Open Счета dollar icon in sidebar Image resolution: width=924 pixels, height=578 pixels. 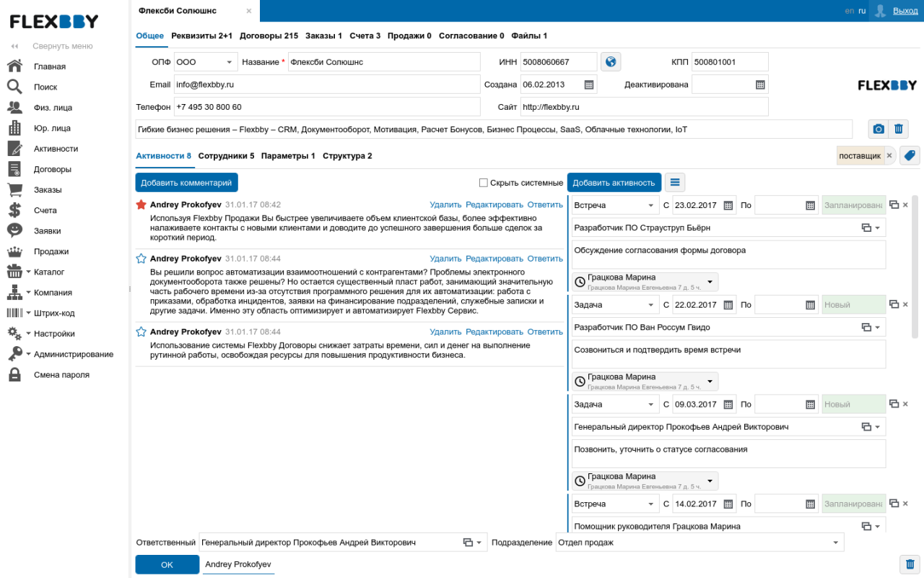coord(14,210)
